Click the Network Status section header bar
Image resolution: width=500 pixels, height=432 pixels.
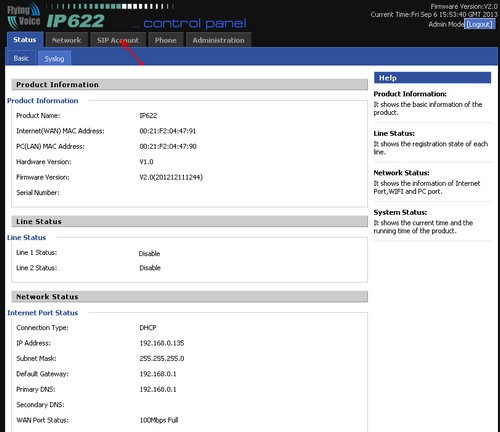tap(189, 297)
